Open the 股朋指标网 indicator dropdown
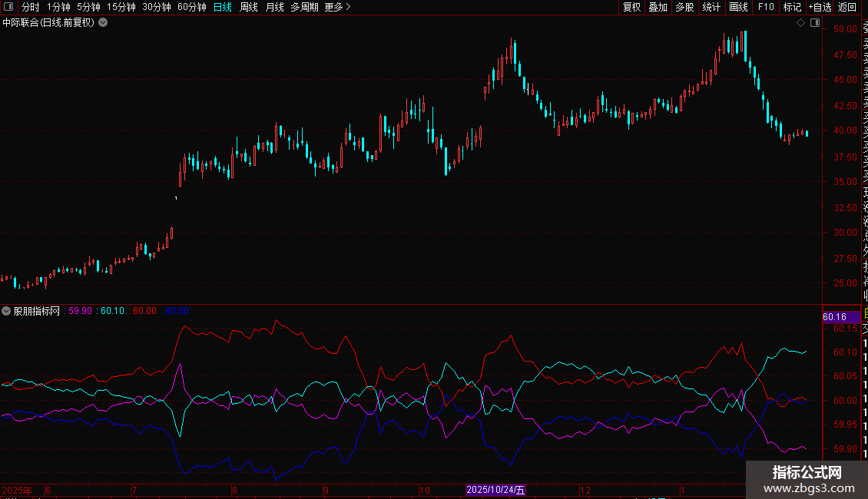 [6, 311]
